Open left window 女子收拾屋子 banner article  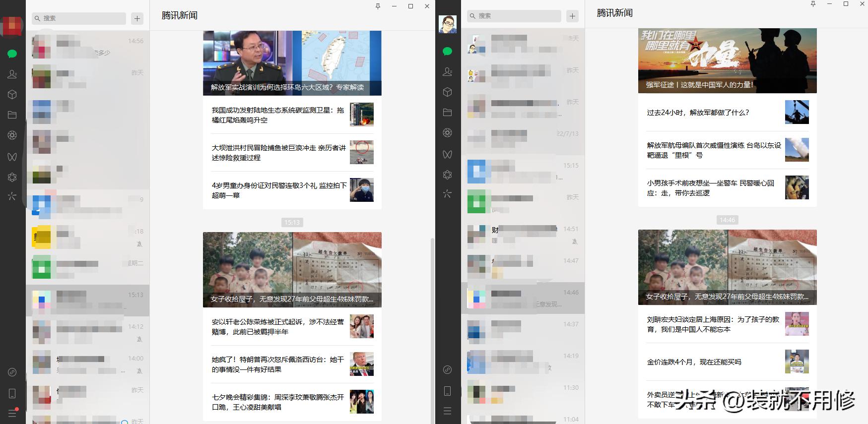[292, 269]
